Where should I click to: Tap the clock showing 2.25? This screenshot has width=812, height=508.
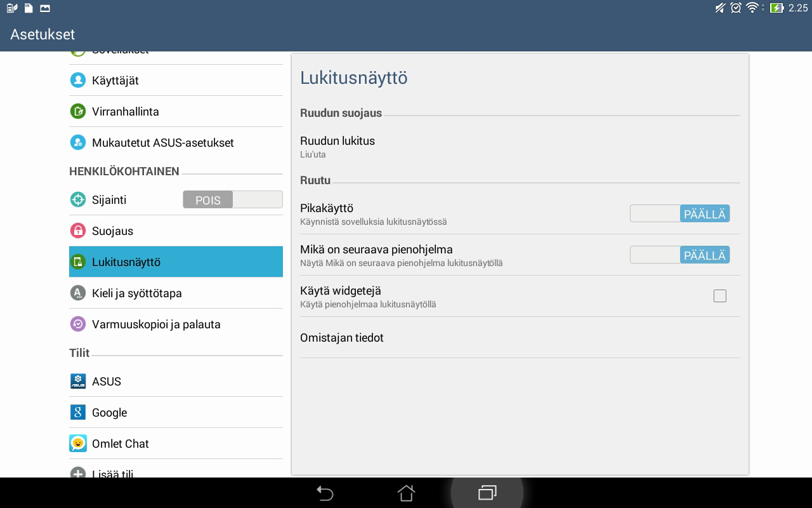pyautogui.click(x=798, y=8)
